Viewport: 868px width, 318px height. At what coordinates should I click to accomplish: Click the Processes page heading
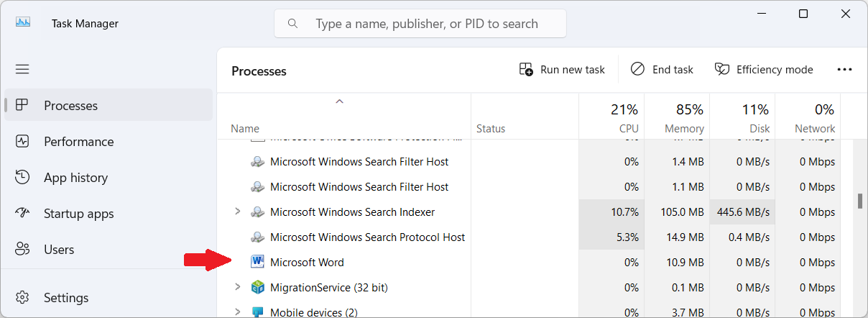[259, 71]
